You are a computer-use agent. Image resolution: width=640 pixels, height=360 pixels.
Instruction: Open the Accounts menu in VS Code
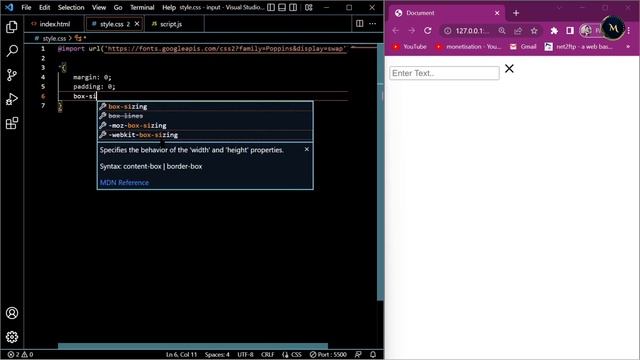(12, 313)
